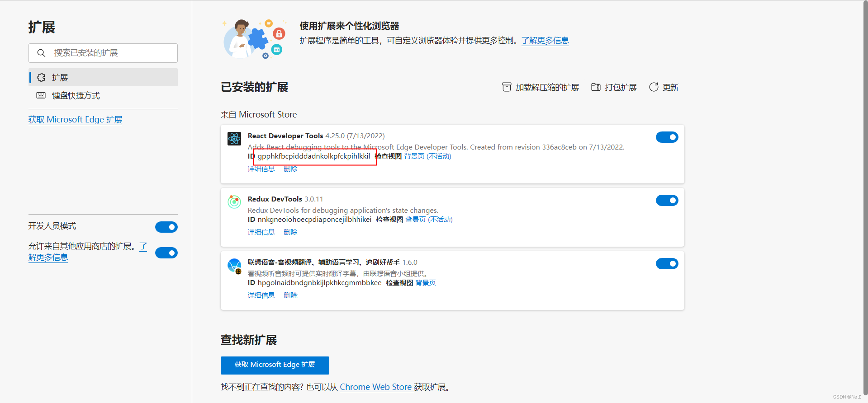Select 扩展 in the sidebar menu
Screen dimensions: 868x403
(x=103, y=77)
